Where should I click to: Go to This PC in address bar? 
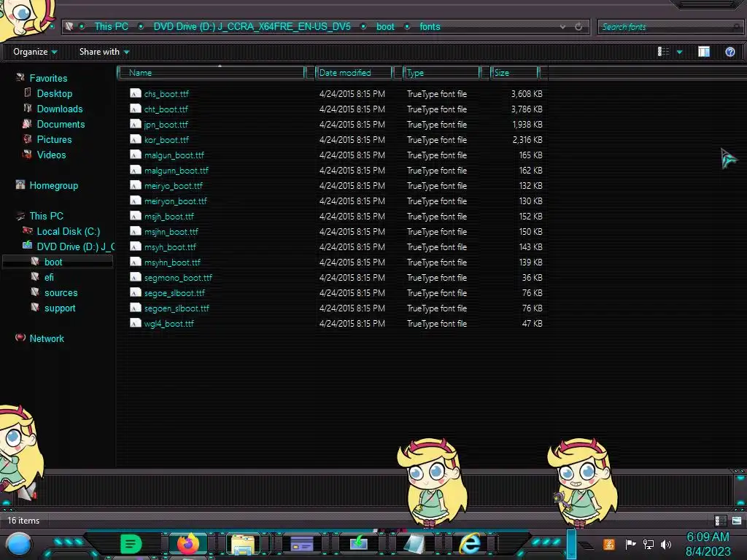pyautogui.click(x=111, y=27)
